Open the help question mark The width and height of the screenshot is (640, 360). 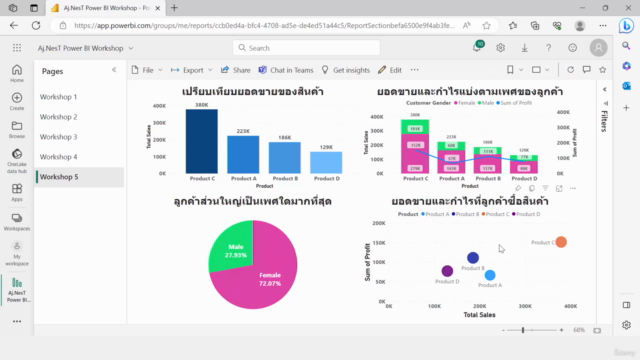click(x=549, y=48)
